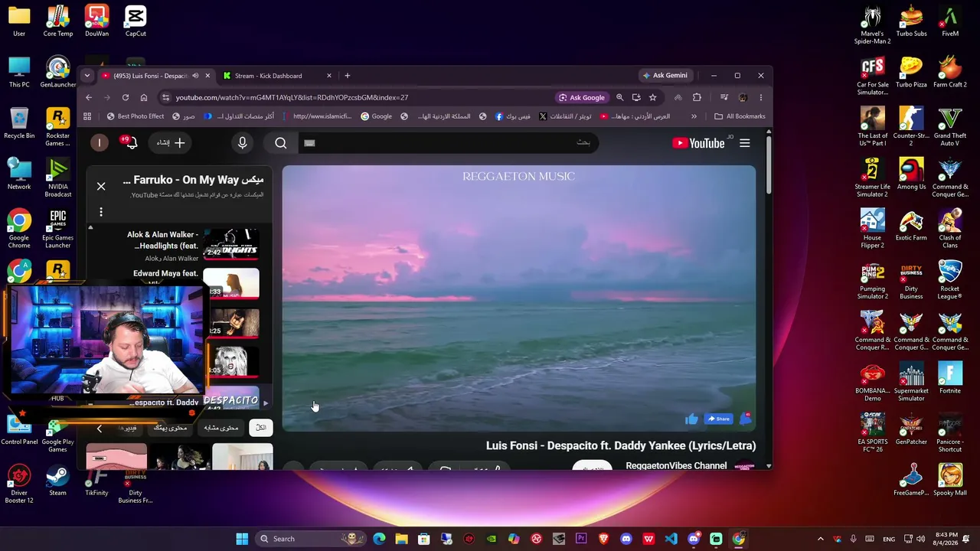980x551 pixels.
Task: Open Chrome three-dot menu
Action: (760, 97)
